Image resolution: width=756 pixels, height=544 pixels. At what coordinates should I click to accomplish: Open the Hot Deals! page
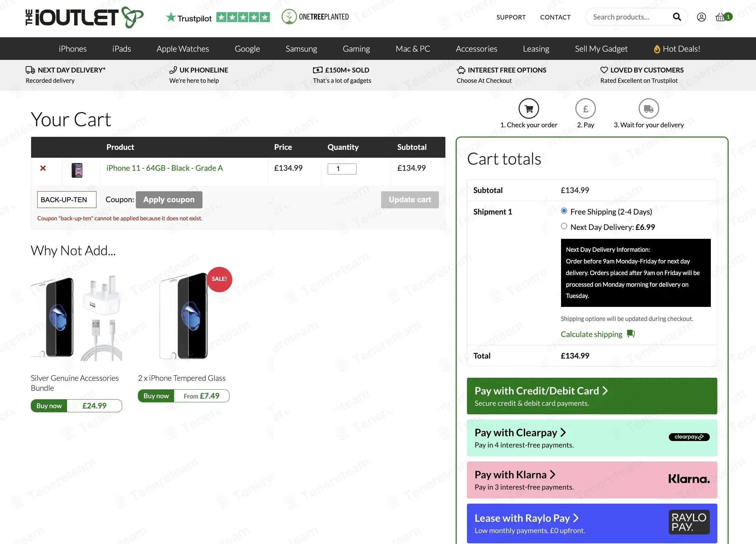[677, 49]
